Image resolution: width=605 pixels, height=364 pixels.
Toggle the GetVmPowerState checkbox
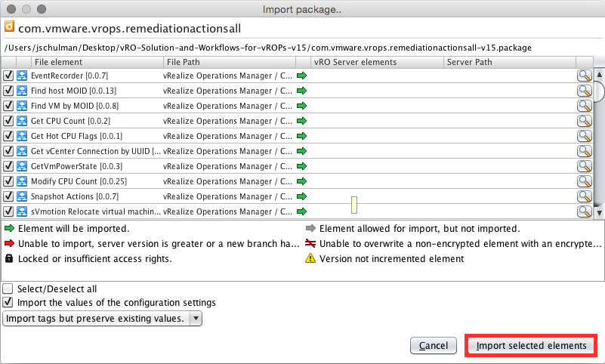(x=8, y=166)
